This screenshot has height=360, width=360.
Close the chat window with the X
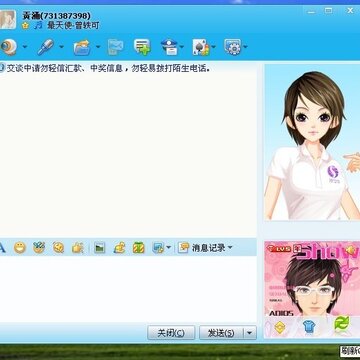350,11
